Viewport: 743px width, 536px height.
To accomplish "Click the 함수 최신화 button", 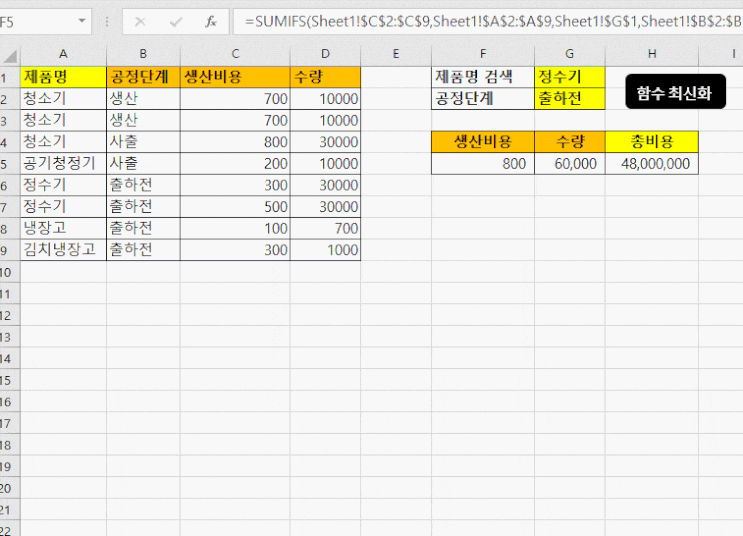I will tap(675, 92).
